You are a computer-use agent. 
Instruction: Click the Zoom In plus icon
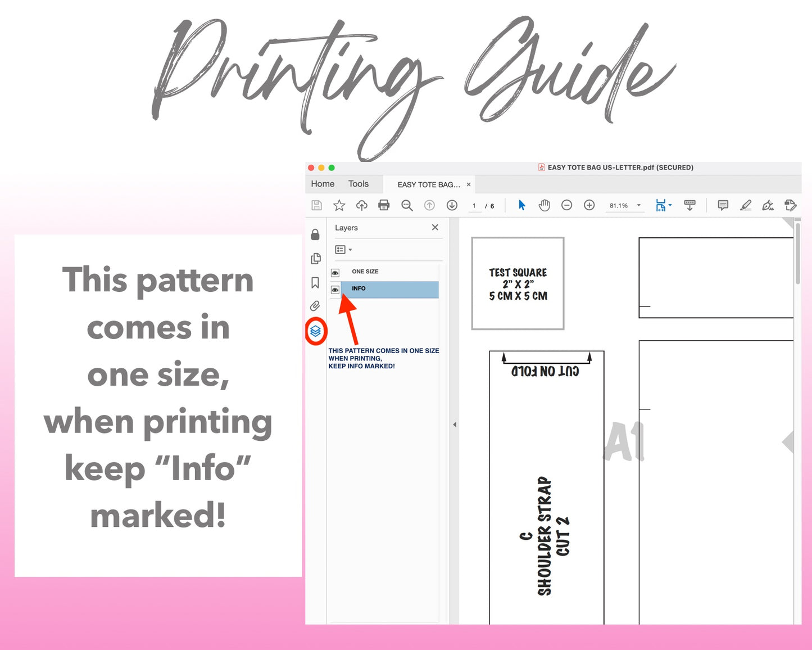point(589,205)
